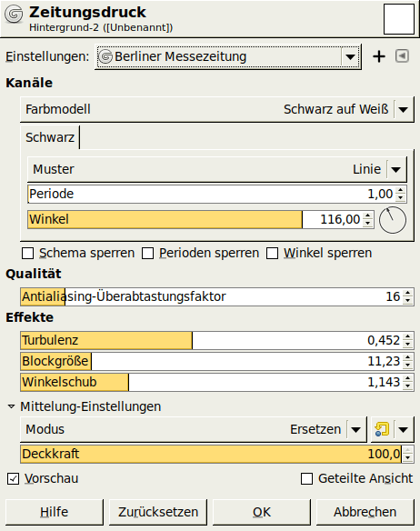Increase the Periode value with the up arrow
This screenshot has height=531, width=420.
(x=401, y=191)
